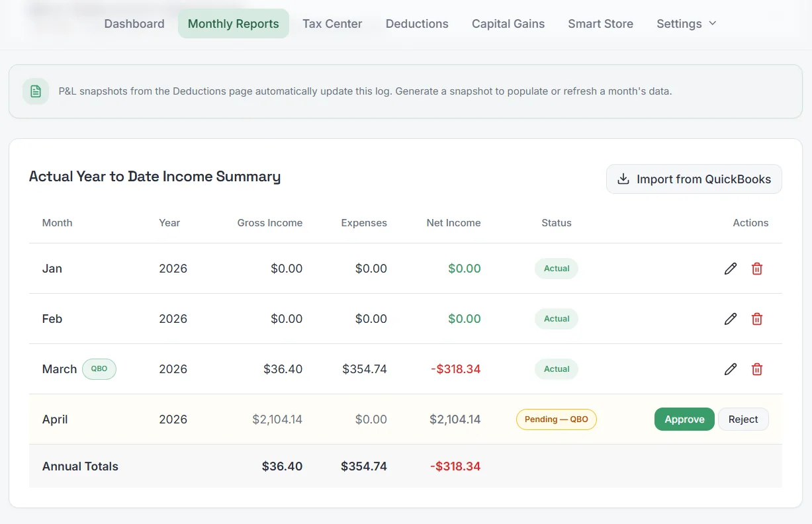Click Feb net income $0.00 in green
The height and width of the screenshot is (524, 812).
point(465,319)
